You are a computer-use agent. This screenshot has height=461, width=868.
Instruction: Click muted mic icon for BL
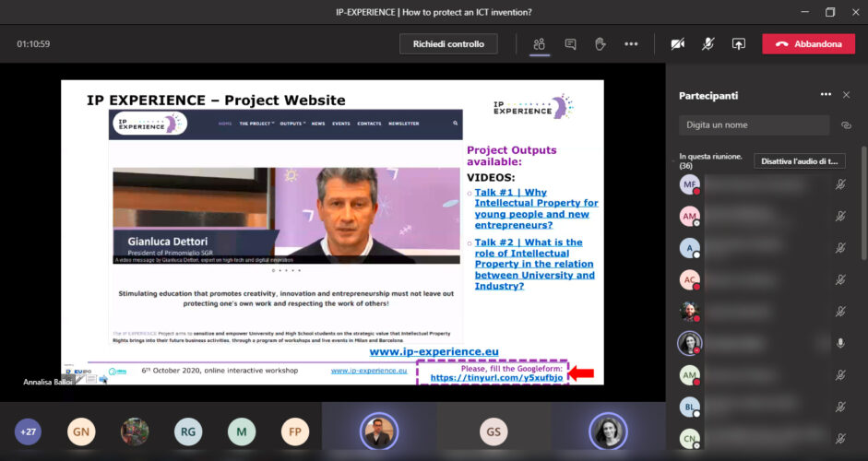pyautogui.click(x=840, y=408)
